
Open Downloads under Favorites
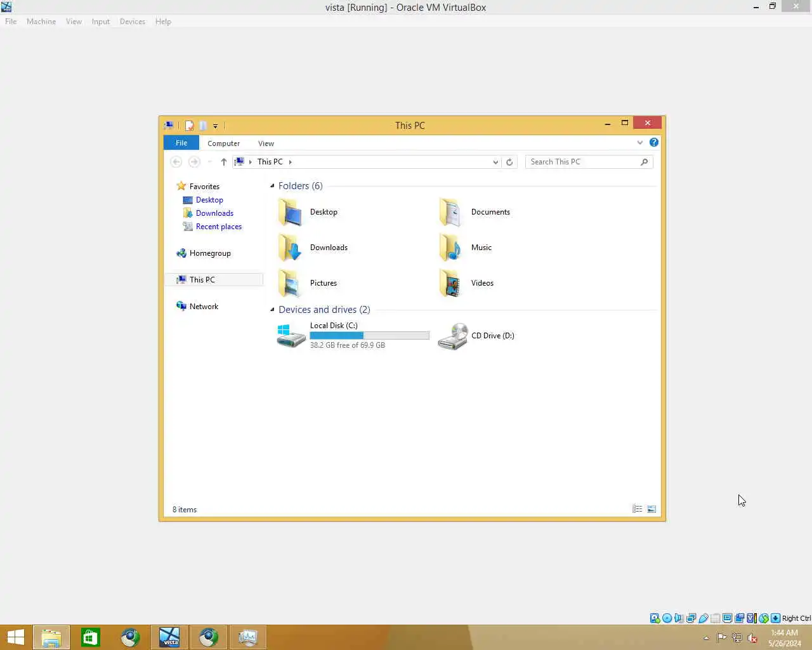[214, 213]
